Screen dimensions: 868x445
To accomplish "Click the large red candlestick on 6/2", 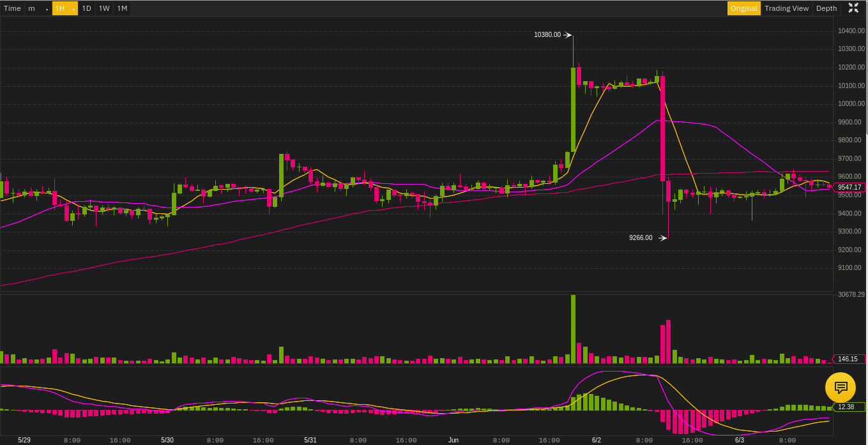I will coord(663,128).
